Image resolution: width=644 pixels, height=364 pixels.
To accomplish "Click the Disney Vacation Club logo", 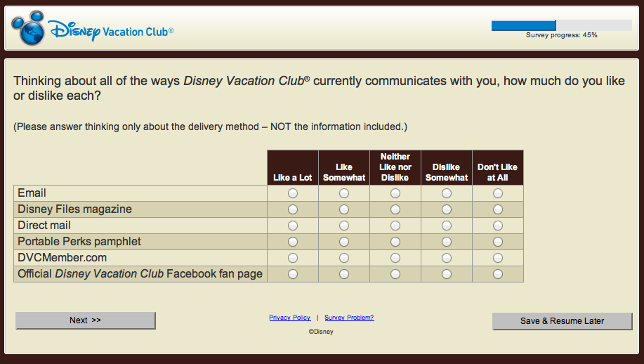I will pos(93,28).
